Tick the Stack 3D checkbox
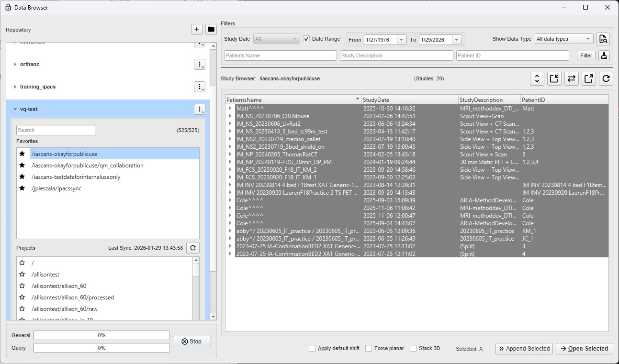This screenshot has width=619, height=364. 413,349
